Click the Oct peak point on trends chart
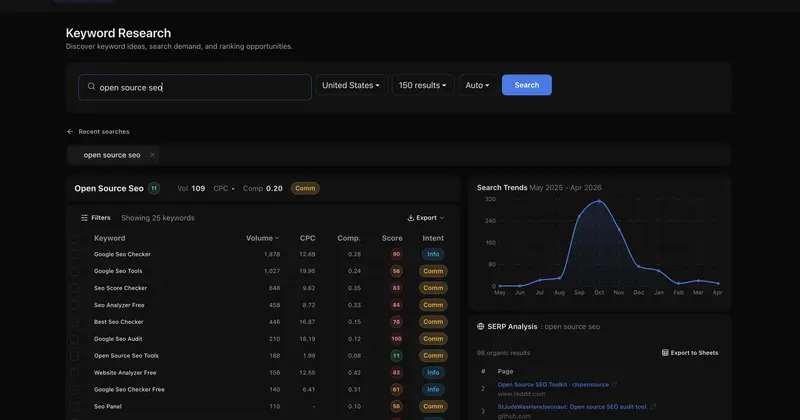Screen dimensions: 800x420 599,201
